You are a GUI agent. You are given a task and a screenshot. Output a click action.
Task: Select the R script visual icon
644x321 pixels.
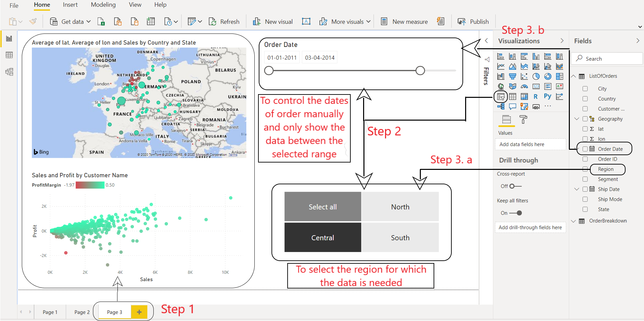[536, 97]
